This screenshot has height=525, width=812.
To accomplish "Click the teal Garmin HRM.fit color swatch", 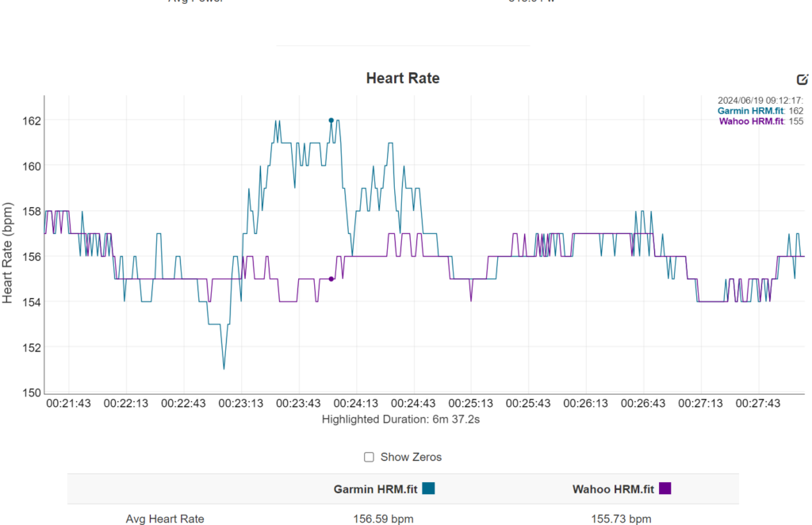I will pyautogui.click(x=429, y=489).
